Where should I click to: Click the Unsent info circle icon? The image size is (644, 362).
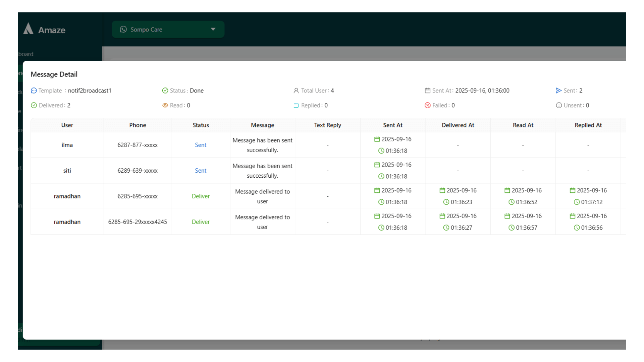point(558,106)
